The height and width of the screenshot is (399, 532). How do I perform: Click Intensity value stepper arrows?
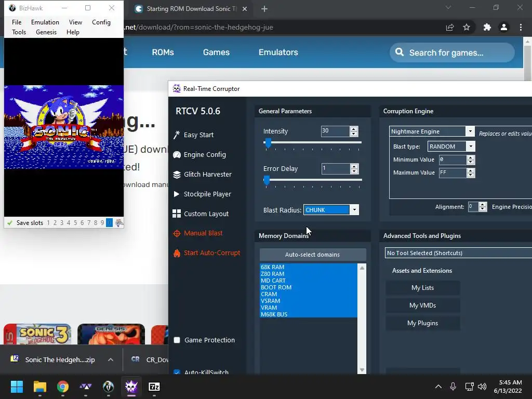[353, 131]
